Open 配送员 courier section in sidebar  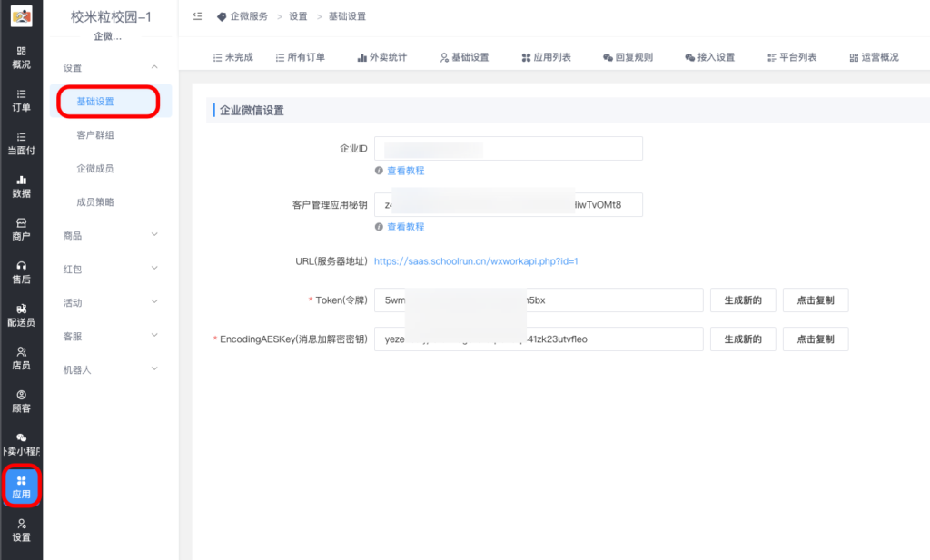coord(21,315)
